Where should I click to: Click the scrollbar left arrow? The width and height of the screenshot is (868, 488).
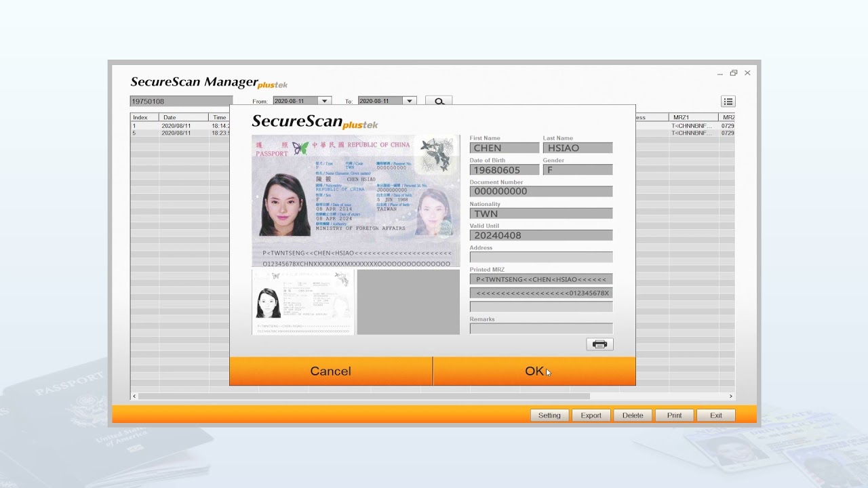click(134, 396)
